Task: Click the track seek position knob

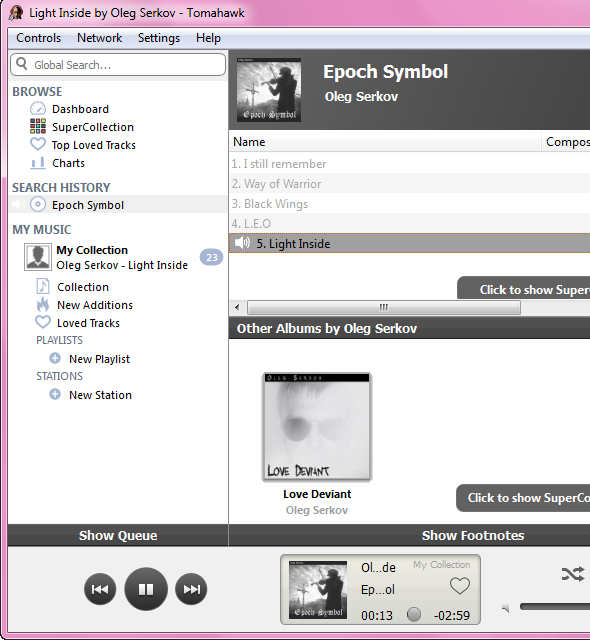Action: pyautogui.click(x=414, y=614)
